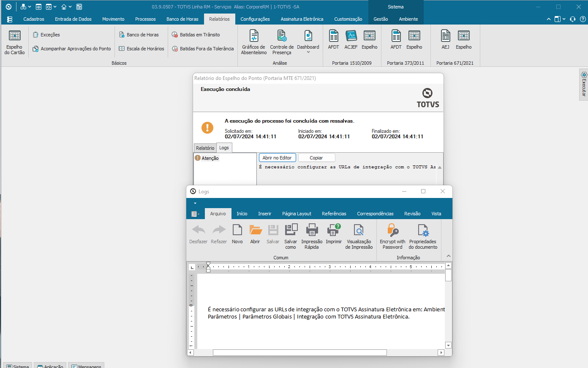588x368 pixels.
Task: Open Batidas Fora da Tolerância report
Action: point(203,49)
